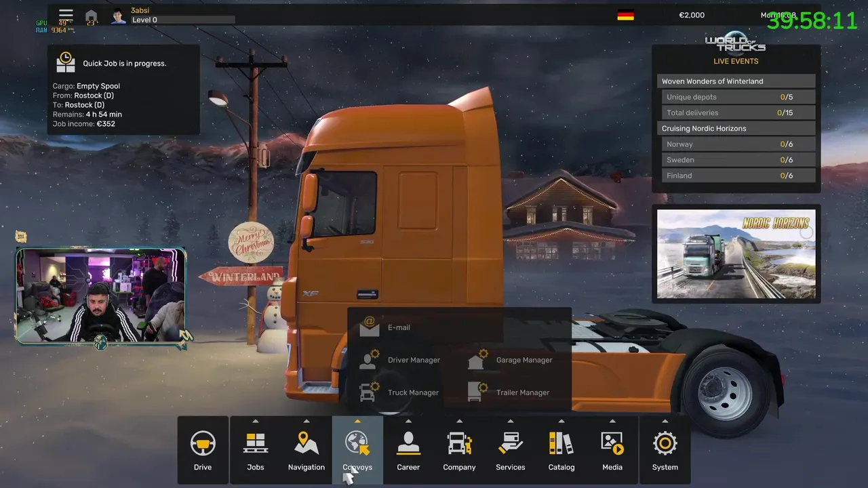
Task: Click the Trailer Manager trailer icon
Action: coord(477,392)
